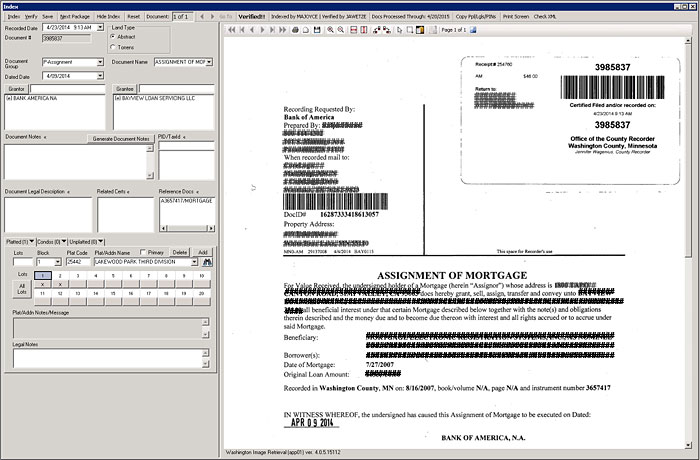The height and width of the screenshot is (460, 700).
Task: Click the Grantee button
Action: [125, 89]
